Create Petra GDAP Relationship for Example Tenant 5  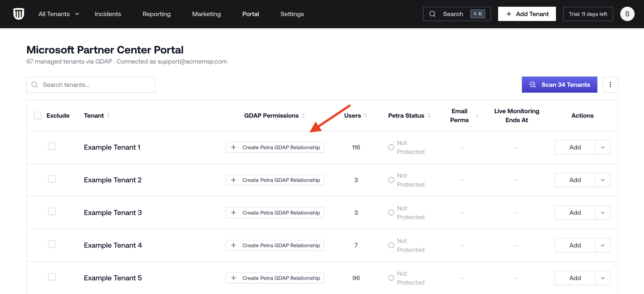(274, 278)
